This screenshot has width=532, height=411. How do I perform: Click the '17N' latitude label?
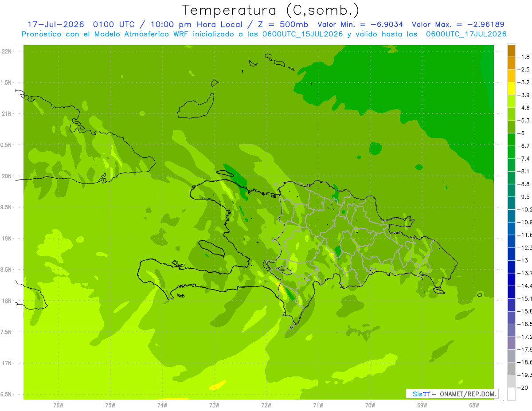click(8, 363)
